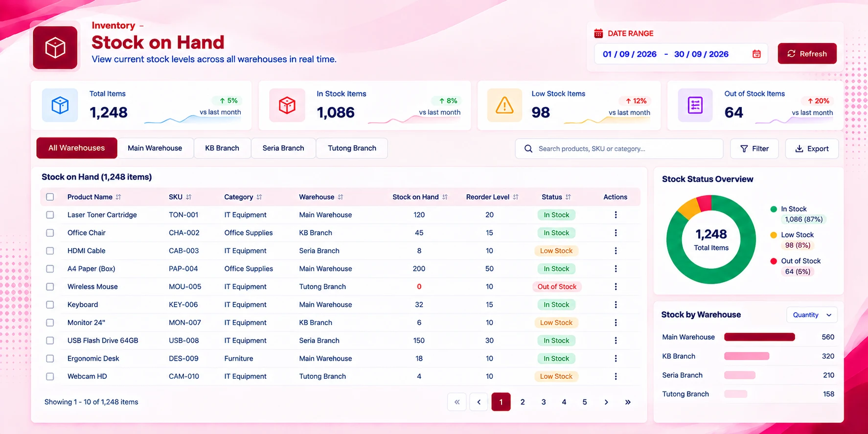This screenshot has height=434, width=868.
Task: Open the Filter options
Action: 754,149
